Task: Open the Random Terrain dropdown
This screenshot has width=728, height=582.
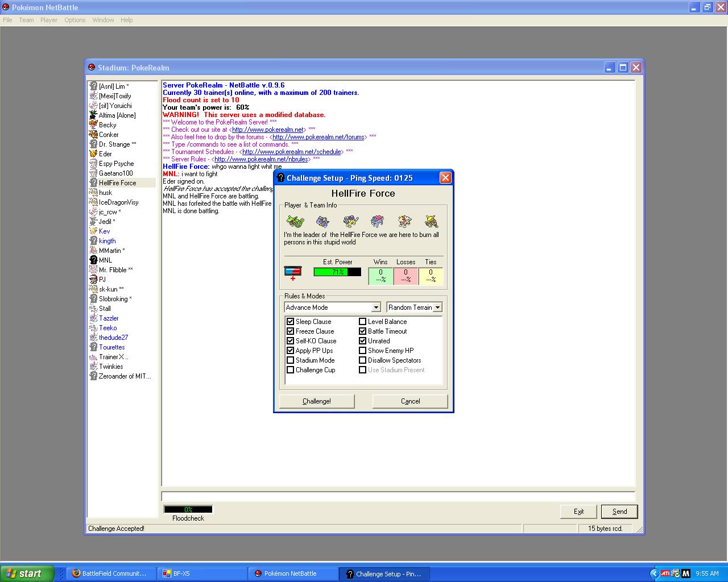Action: pyautogui.click(x=437, y=307)
